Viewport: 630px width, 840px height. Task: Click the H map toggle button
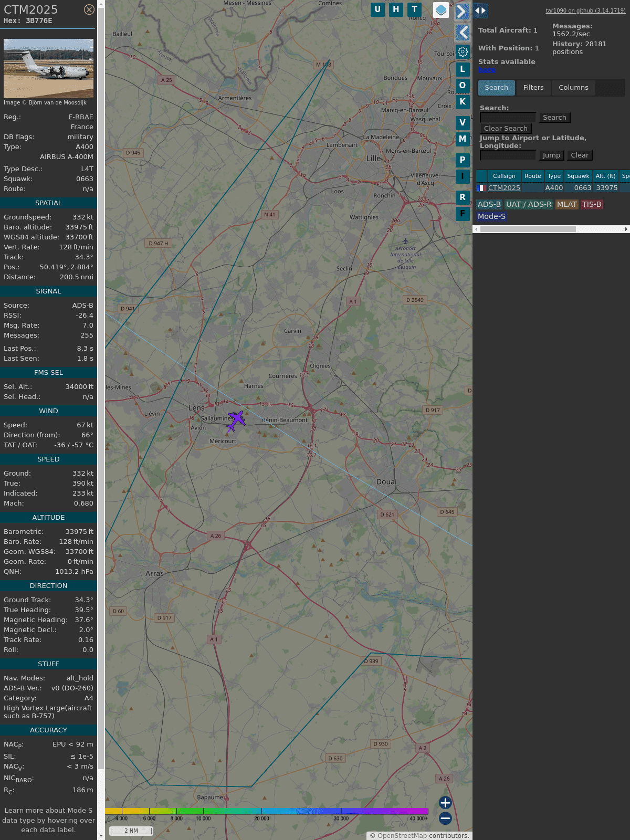(x=396, y=9)
